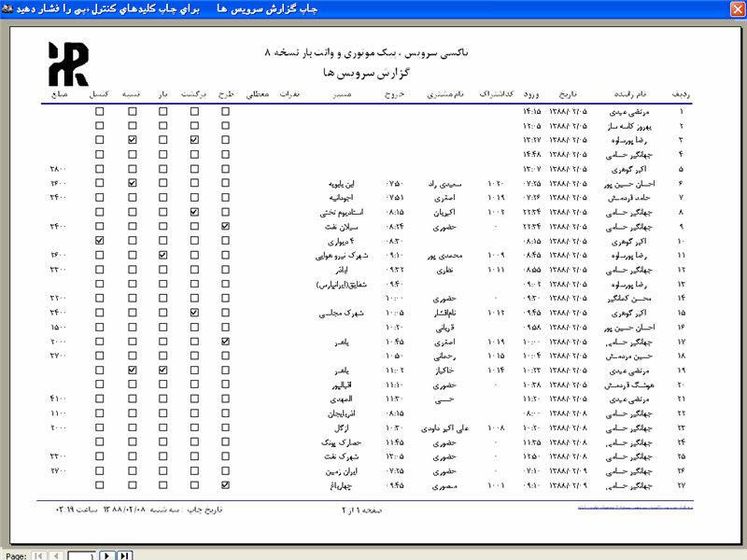Screen dimensions: 747x560
Task: Close the report preview window
Action: click(738, 9)
